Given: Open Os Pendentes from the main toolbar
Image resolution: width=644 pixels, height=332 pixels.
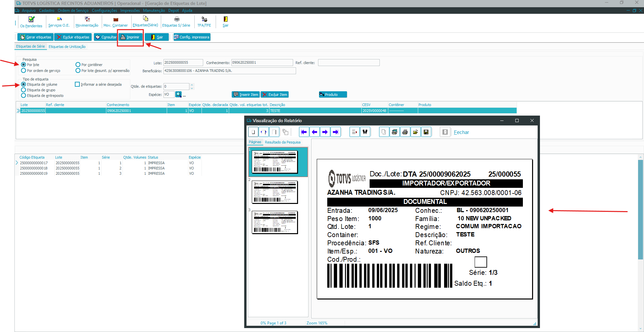Looking at the screenshot, I should coord(31,22).
